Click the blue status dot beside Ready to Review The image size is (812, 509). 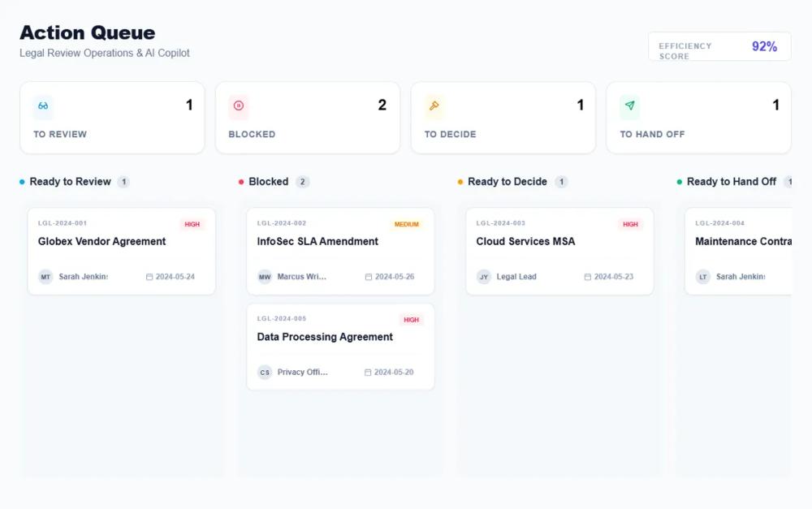[21, 182]
